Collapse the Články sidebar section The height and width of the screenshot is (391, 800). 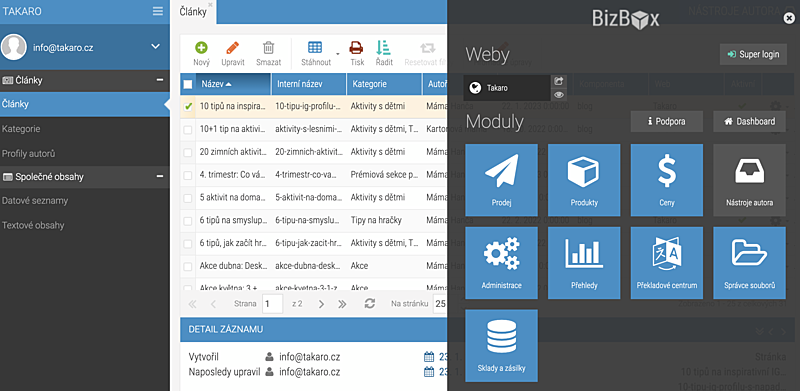pyautogui.click(x=160, y=80)
